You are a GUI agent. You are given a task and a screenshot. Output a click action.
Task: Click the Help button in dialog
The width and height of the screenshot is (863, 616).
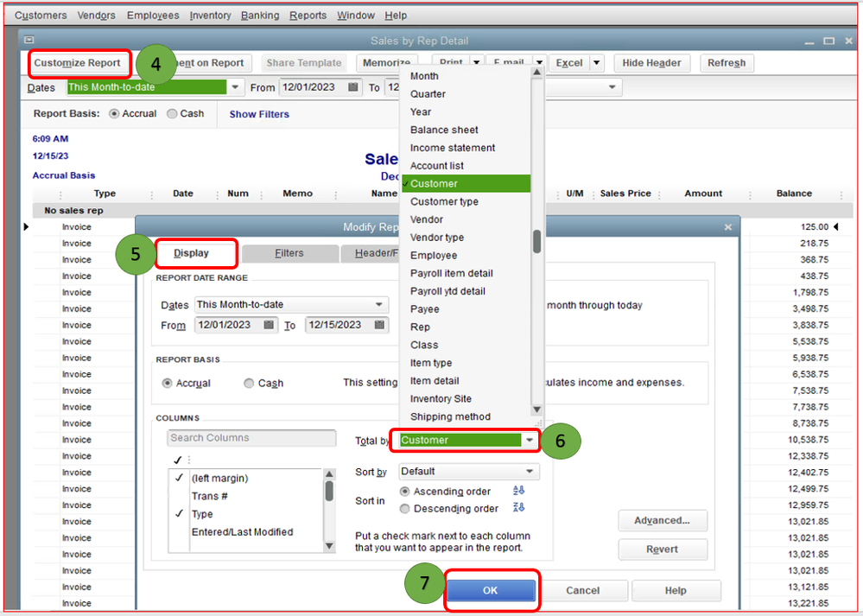tap(676, 590)
